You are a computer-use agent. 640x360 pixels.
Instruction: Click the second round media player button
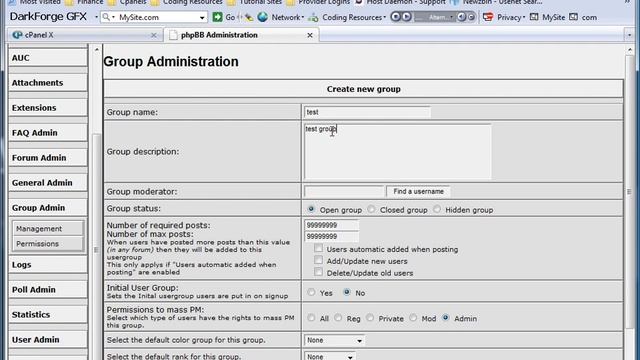click(406, 17)
